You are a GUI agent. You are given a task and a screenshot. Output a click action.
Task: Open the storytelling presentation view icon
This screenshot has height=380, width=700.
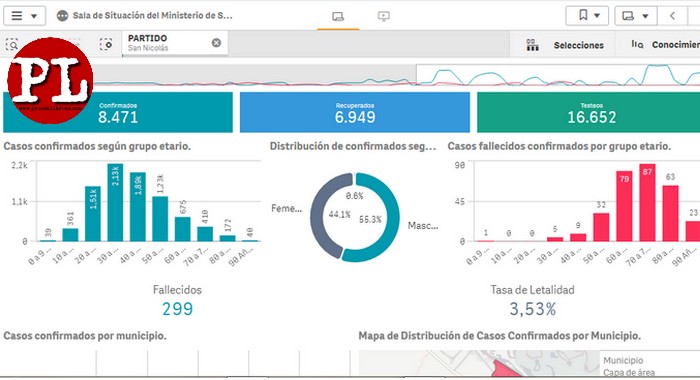(x=383, y=17)
